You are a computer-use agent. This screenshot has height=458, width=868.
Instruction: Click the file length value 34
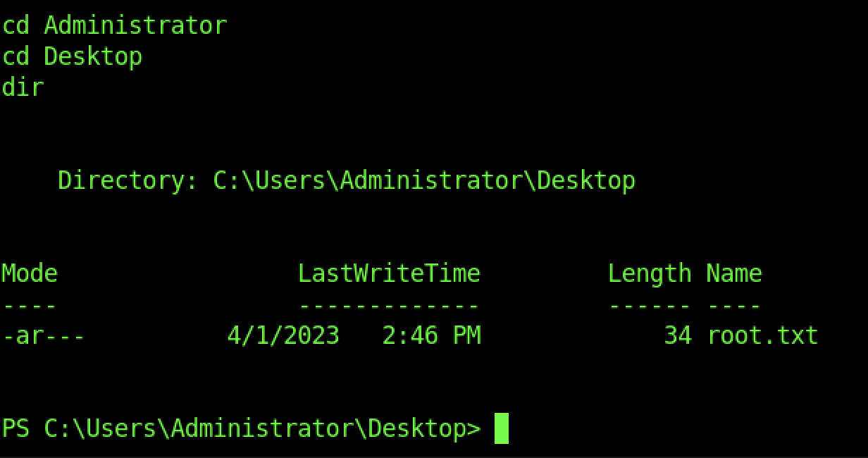[x=678, y=335]
